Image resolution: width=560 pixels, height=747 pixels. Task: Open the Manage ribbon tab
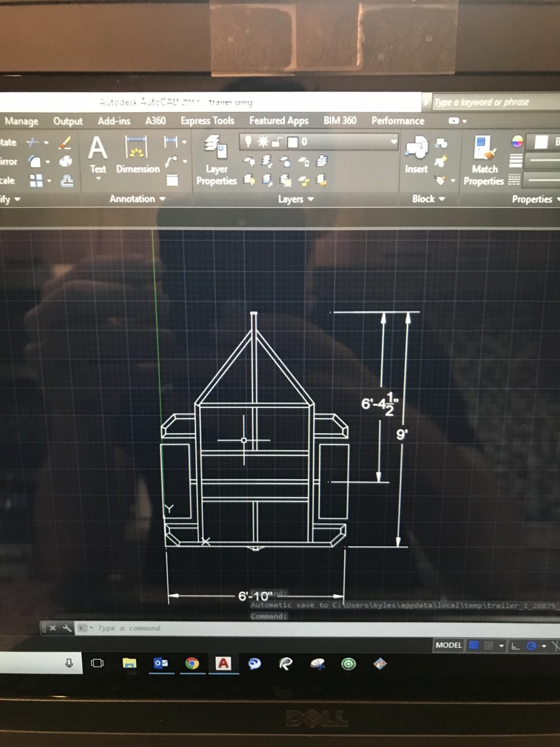click(22, 121)
